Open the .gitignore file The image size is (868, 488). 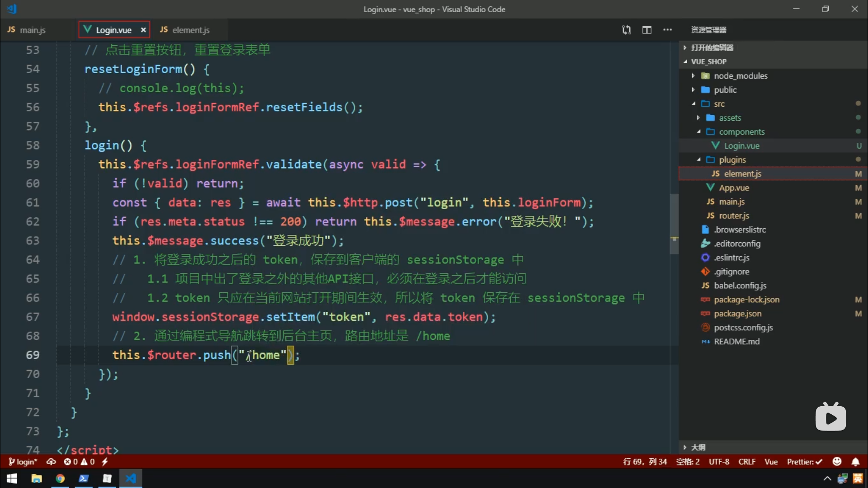[773, 272]
